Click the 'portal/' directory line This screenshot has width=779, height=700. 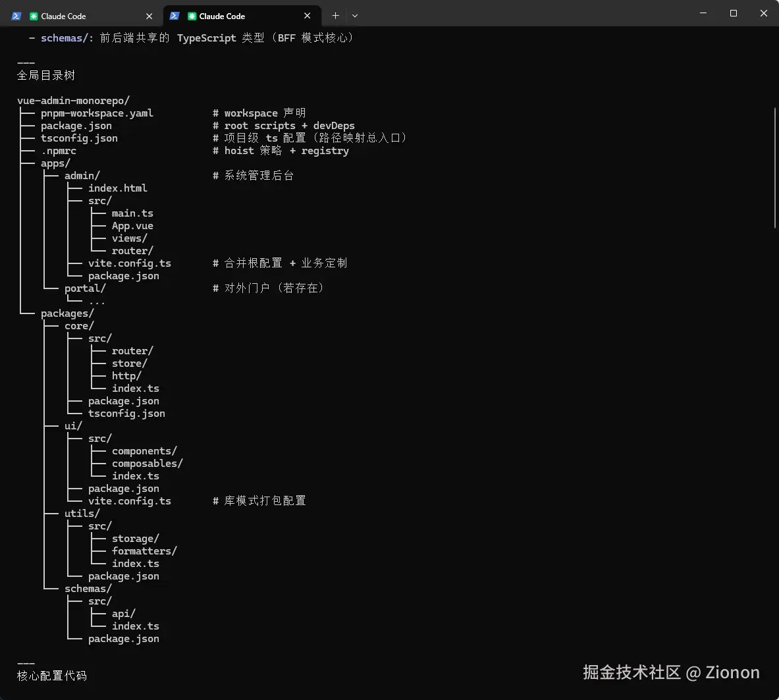click(85, 288)
